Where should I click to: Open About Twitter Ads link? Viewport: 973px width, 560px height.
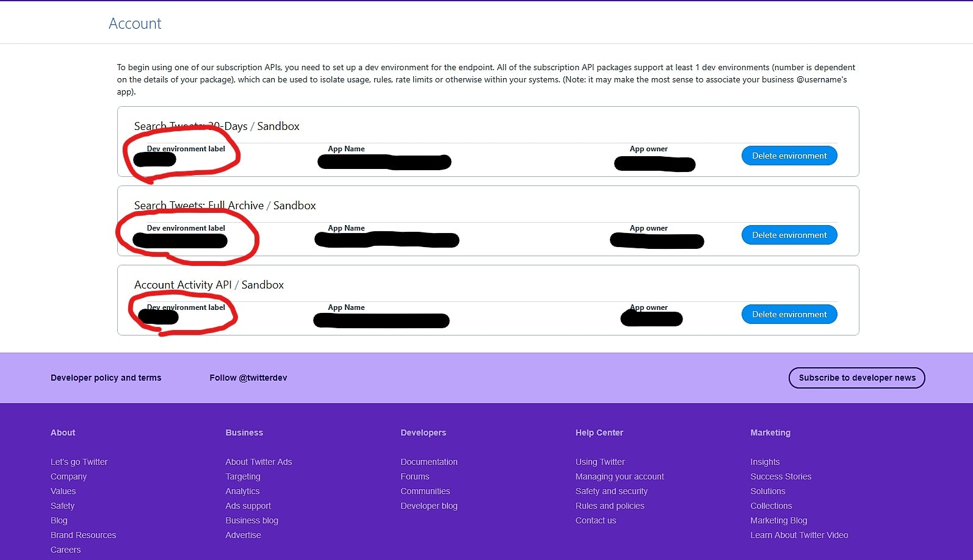point(259,462)
